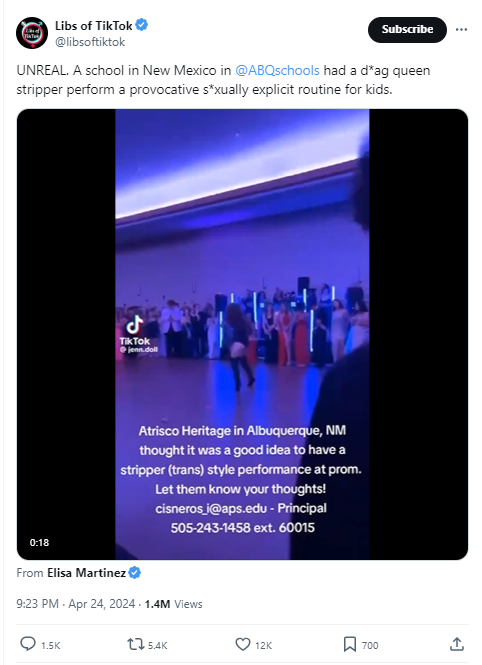
Task: Click the 12K likes count
Action: [x=263, y=645]
